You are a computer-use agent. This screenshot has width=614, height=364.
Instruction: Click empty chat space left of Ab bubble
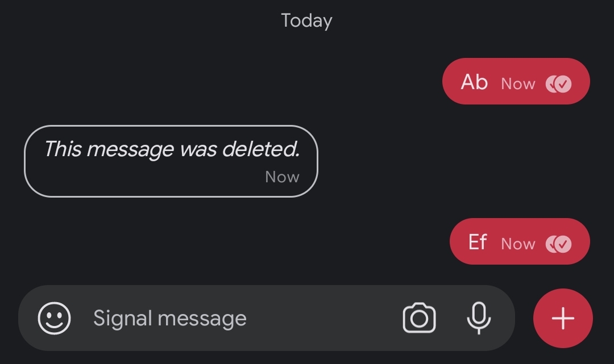pos(219,81)
